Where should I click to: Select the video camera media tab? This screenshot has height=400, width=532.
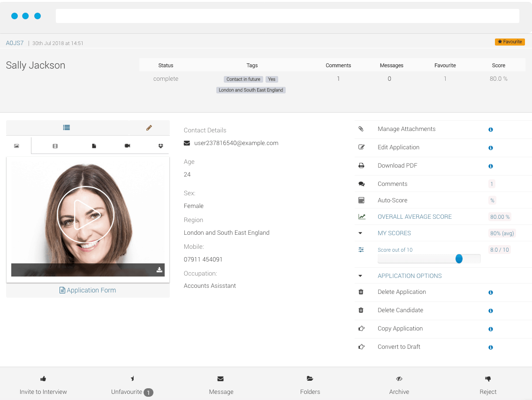pos(127,146)
